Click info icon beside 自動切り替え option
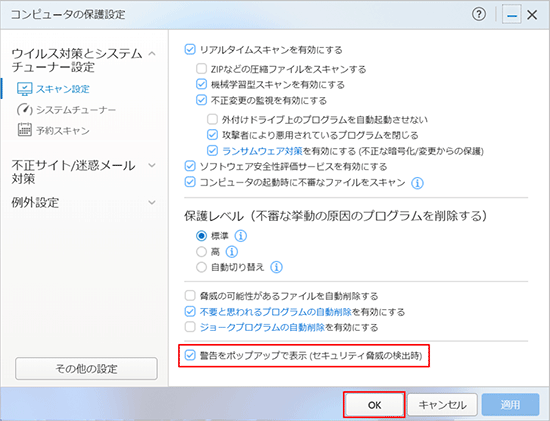 (276, 267)
